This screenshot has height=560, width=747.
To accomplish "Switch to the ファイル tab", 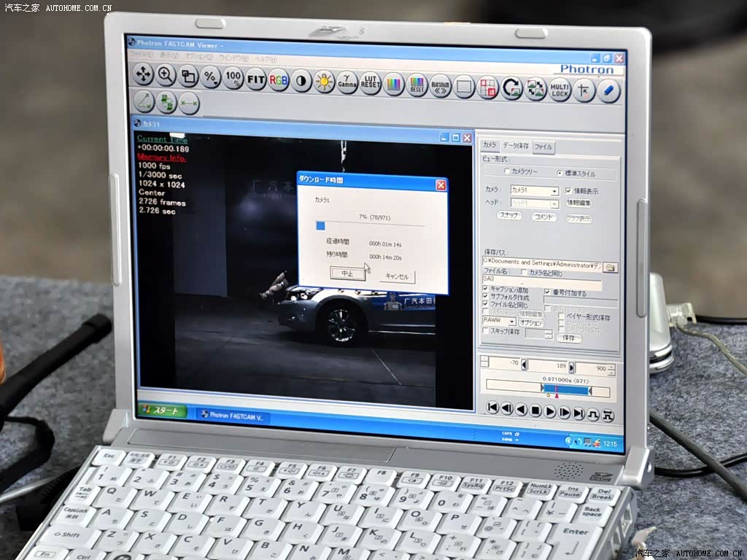I will click(x=543, y=147).
